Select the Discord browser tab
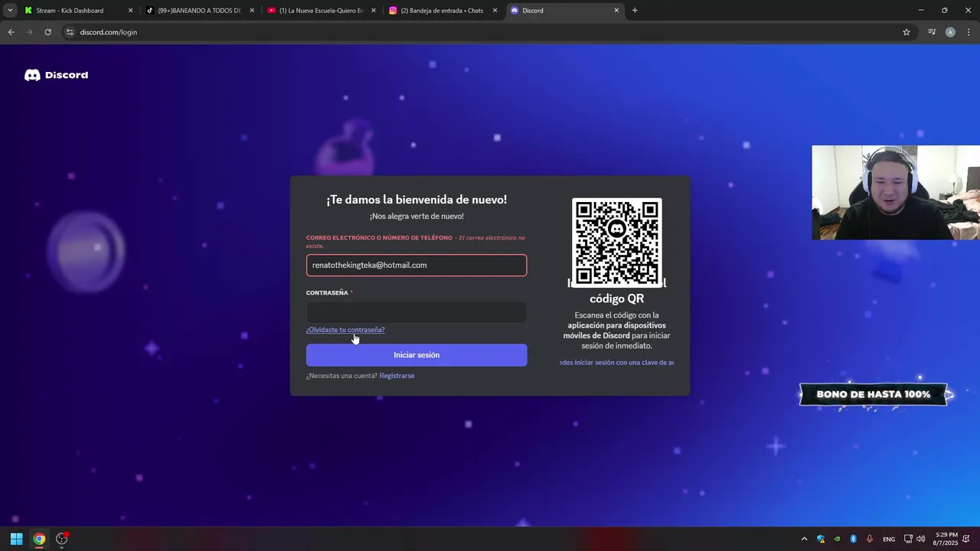The width and height of the screenshot is (980, 551). tap(565, 11)
